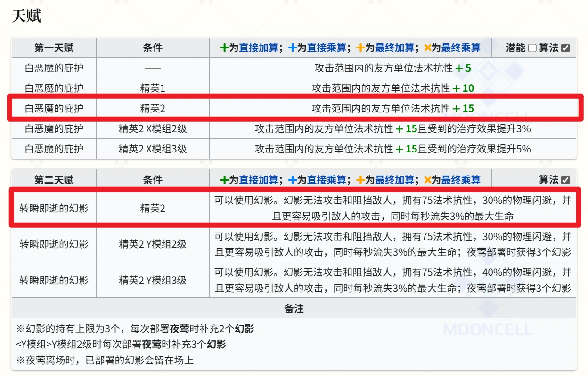Viewport: 588px width, 377px height.
Task: Click the orange cross icon before 最终乘算
Action: coord(429,47)
